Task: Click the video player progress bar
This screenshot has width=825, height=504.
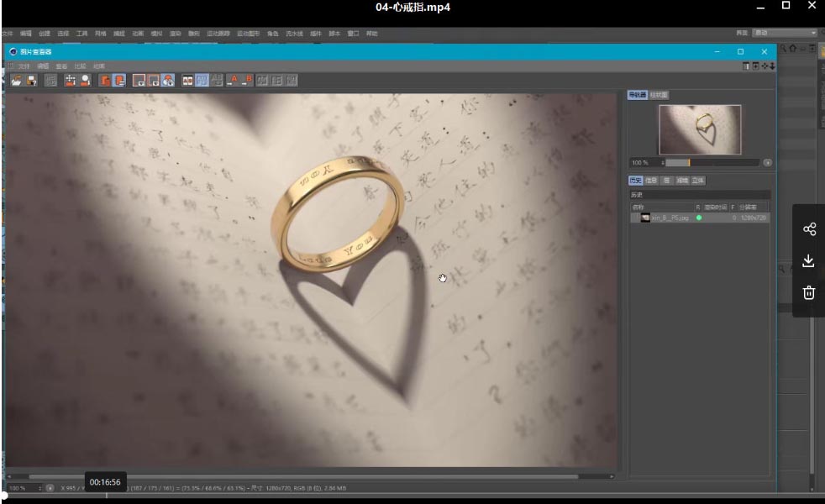Action: pos(412,495)
